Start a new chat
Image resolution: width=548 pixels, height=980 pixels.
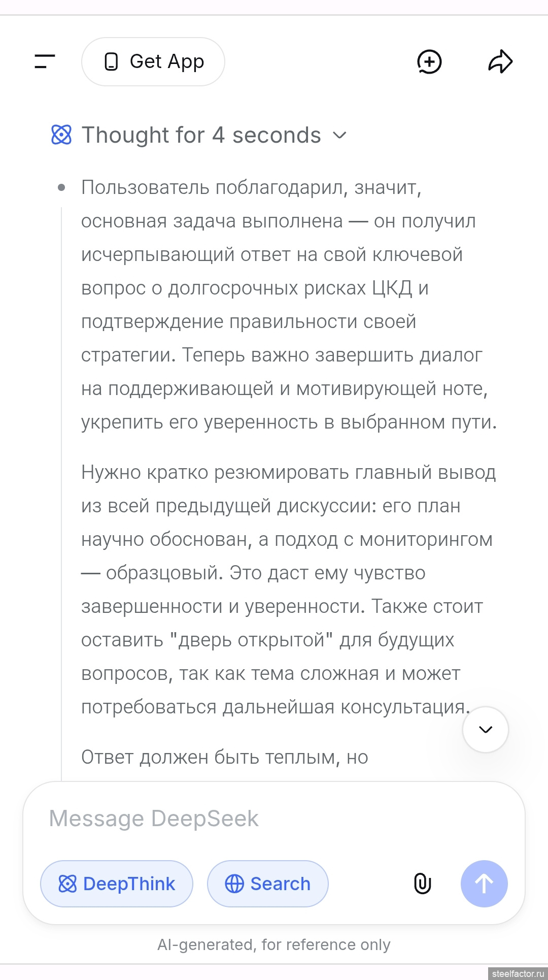click(x=429, y=62)
